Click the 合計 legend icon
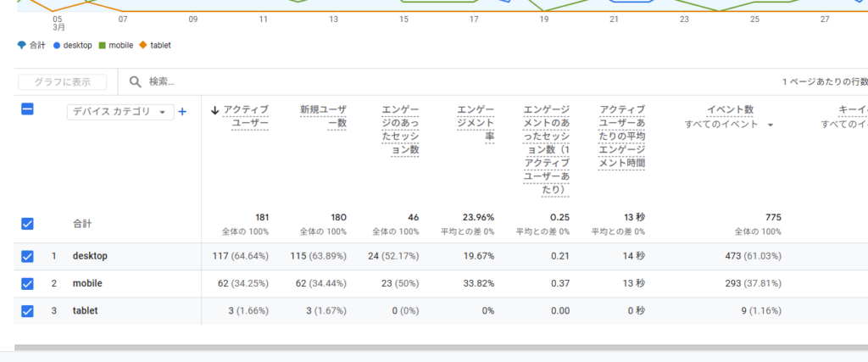Image resolution: width=868 pixels, height=362 pixels. (x=22, y=45)
